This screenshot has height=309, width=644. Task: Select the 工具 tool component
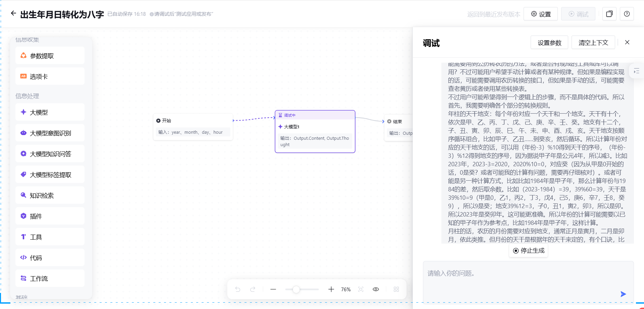pos(50,237)
